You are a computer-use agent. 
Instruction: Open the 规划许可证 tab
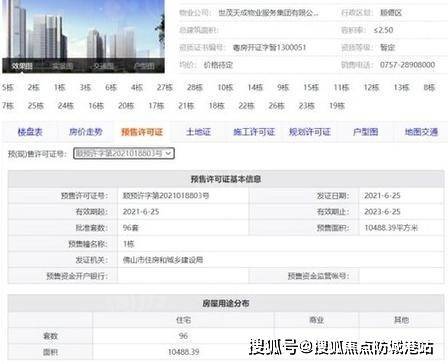310,132
